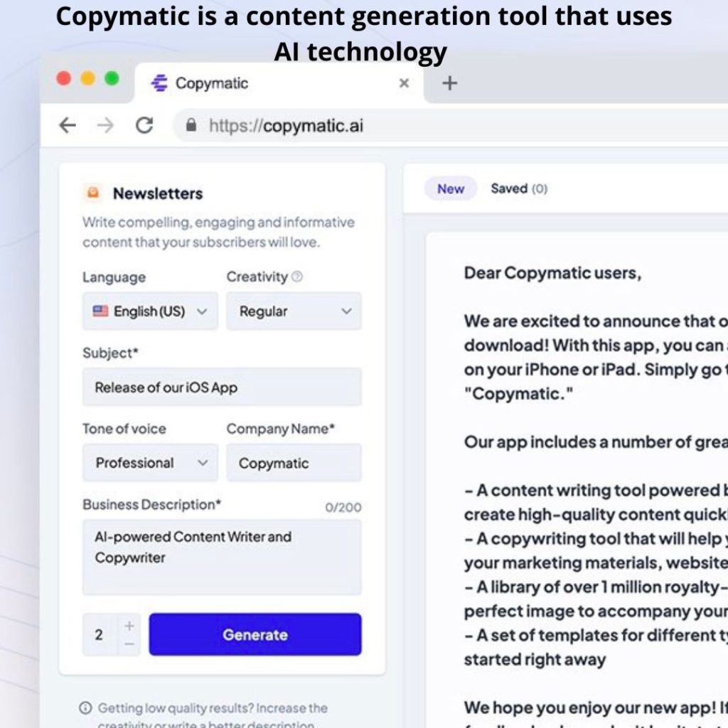Open the Regular creativity dropdown
This screenshot has height=728, width=728.
(x=294, y=311)
